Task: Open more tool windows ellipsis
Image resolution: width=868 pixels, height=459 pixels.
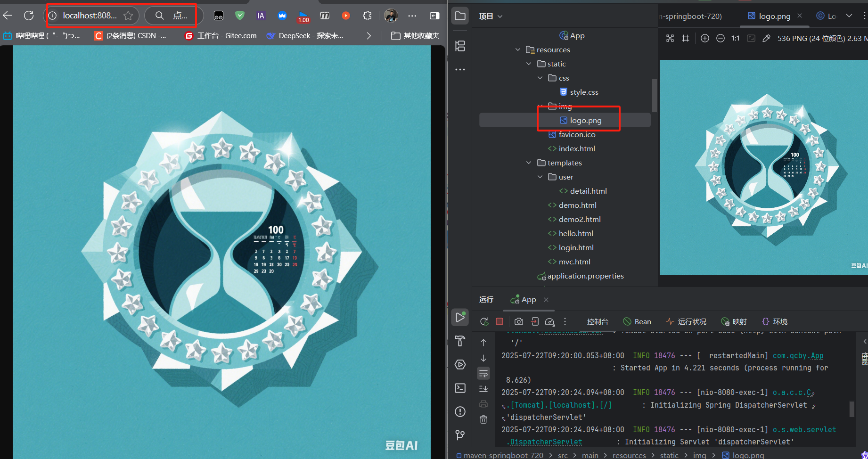Action: coord(460,69)
